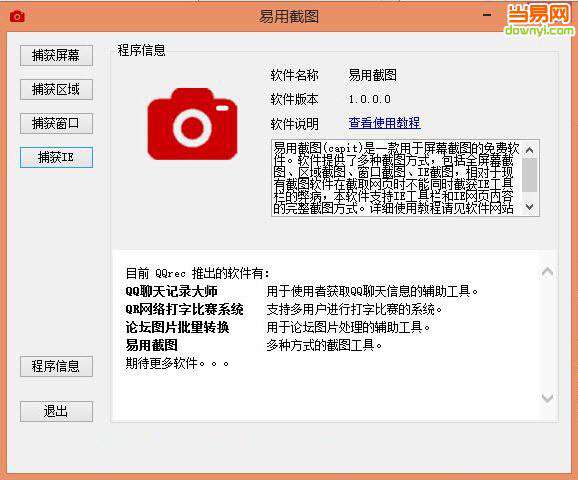578x480 pixels.
Task: Minimize the 易用截图 window
Action: pos(487,15)
